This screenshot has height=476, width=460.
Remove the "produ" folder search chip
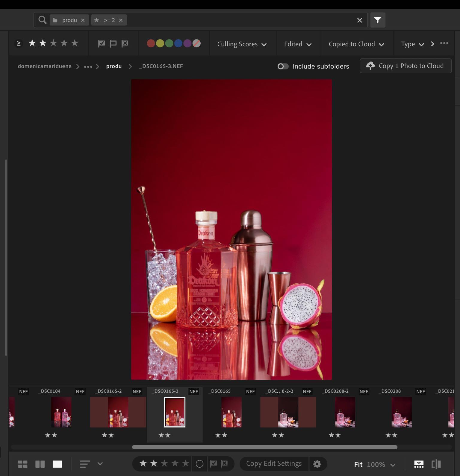click(83, 20)
